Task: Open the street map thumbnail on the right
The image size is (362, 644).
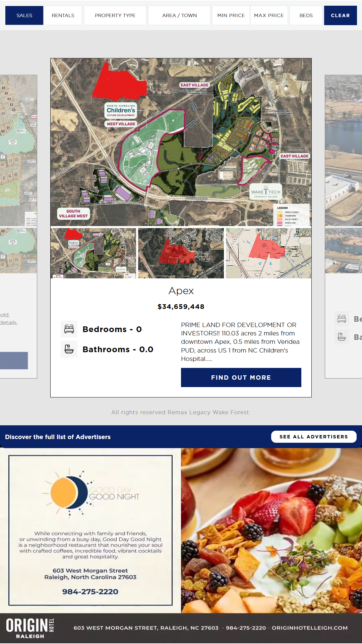Action: pyautogui.click(x=268, y=253)
